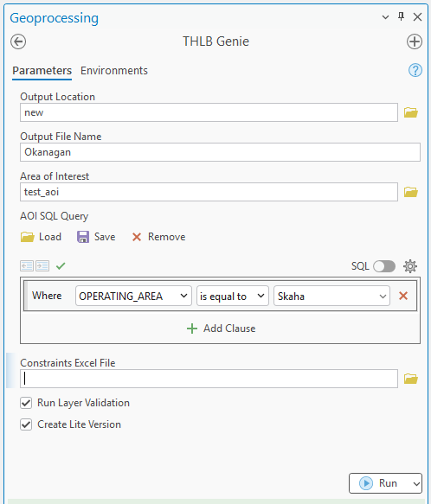Image resolution: width=431 pixels, height=504 pixels.
Task: Click the 'Where' clause label
Action: point(47,296)
